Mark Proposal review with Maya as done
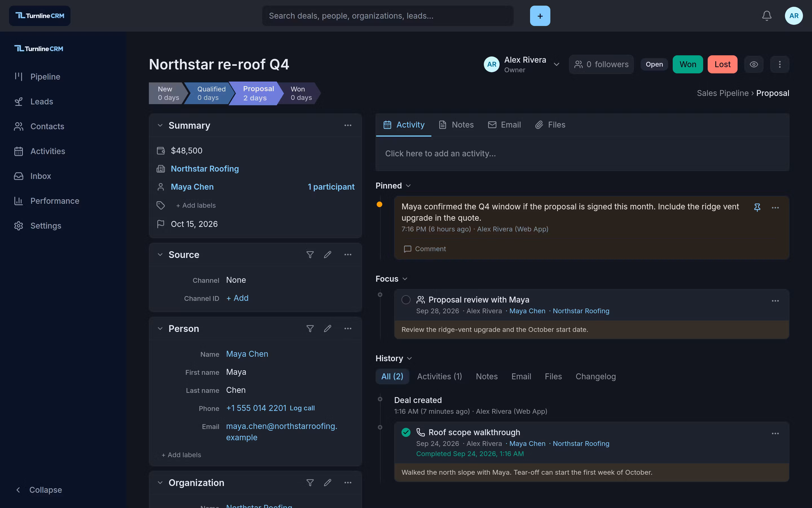812x508 pixels. point(406,300)
